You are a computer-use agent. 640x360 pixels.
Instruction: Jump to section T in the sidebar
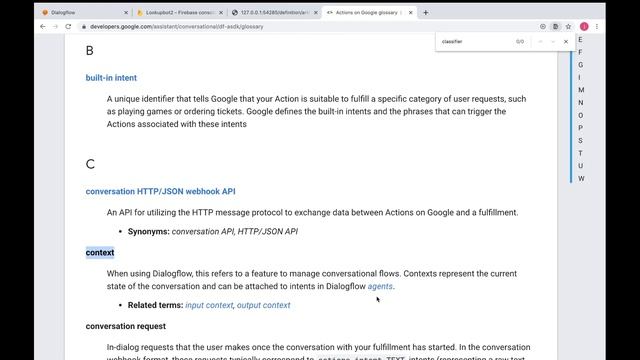tap(580, 153)
